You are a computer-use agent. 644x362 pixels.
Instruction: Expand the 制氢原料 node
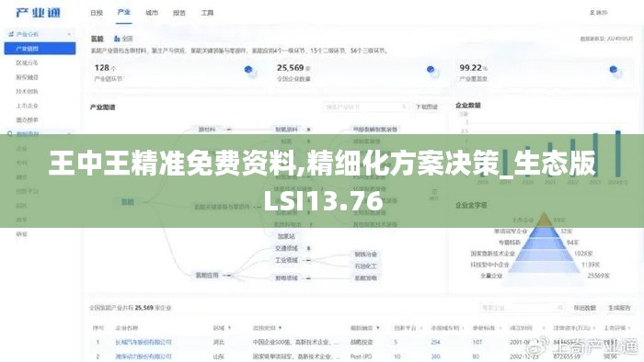tap(309, 130)
